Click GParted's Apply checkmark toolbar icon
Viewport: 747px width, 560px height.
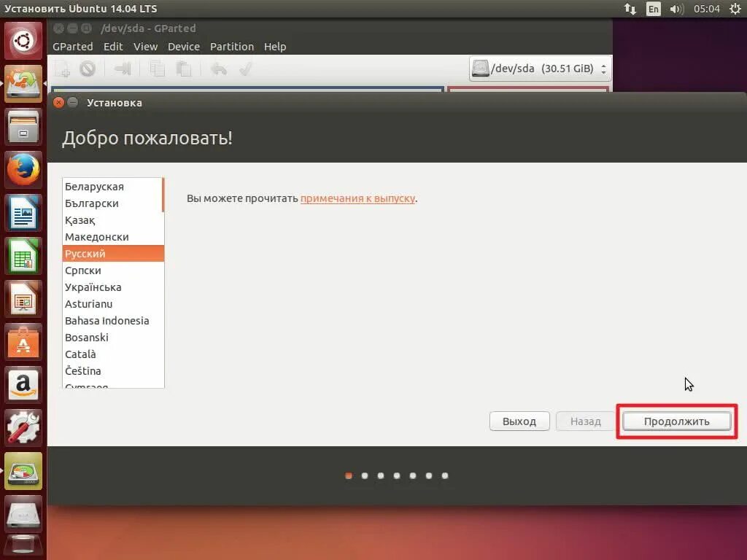click(x=245, y=69)
